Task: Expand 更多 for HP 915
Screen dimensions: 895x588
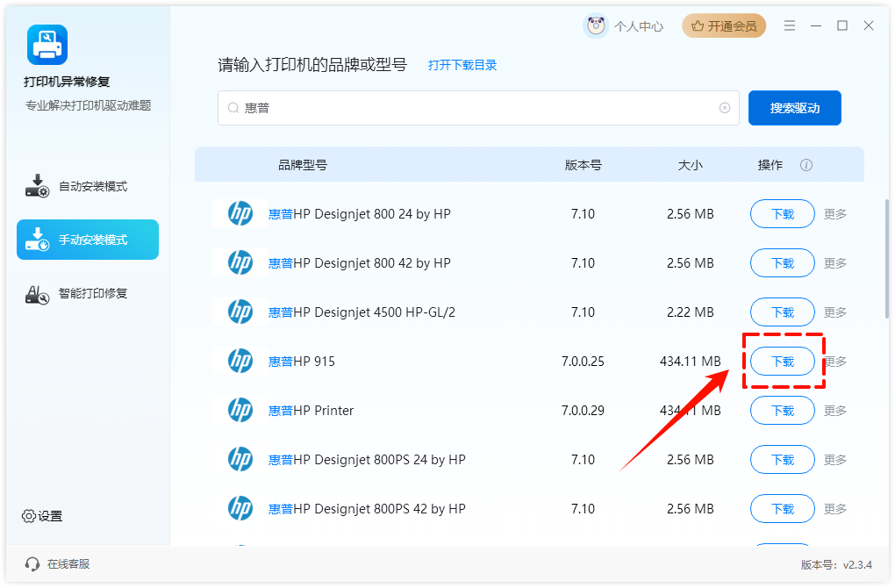Action: 835,362
